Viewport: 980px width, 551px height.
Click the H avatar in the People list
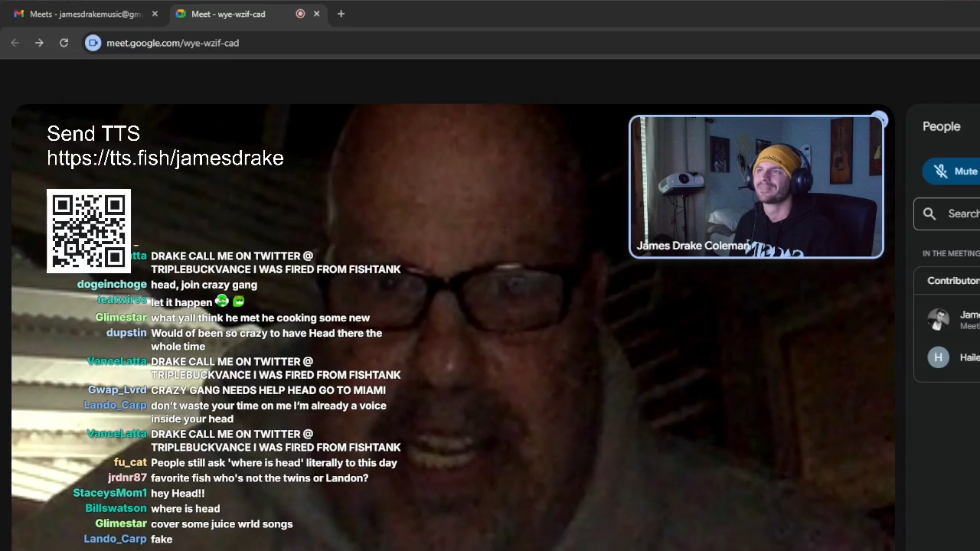pos(938,357)
